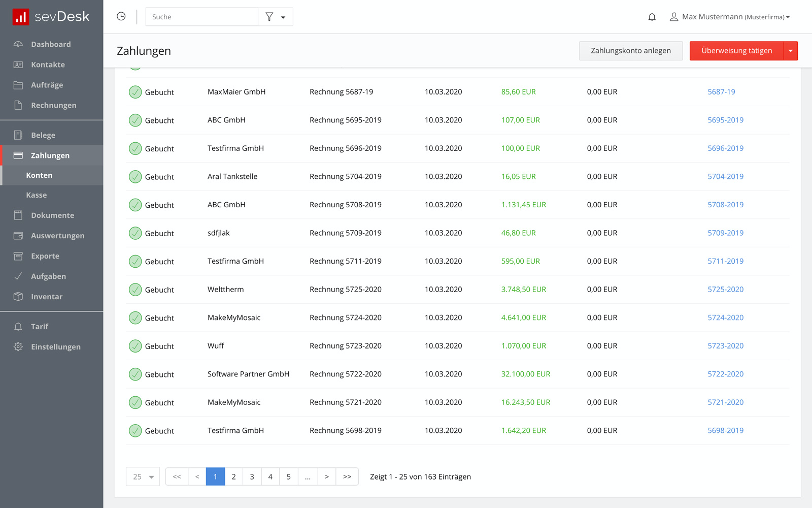Open the Rechnungen section
Image resolution: width=812 pixels, height=508 pixels.
tap(54, 105)
